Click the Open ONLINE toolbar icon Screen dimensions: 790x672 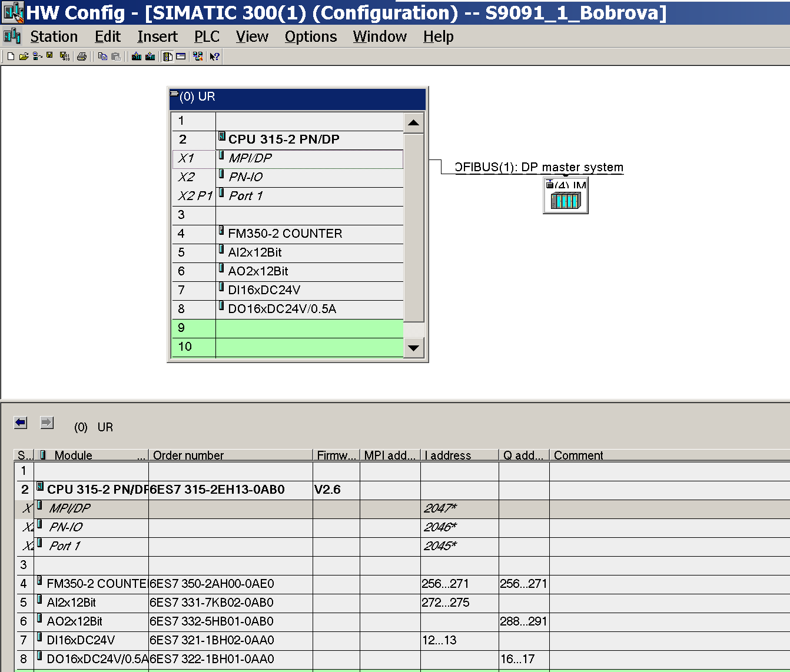[x=37, y=56]
